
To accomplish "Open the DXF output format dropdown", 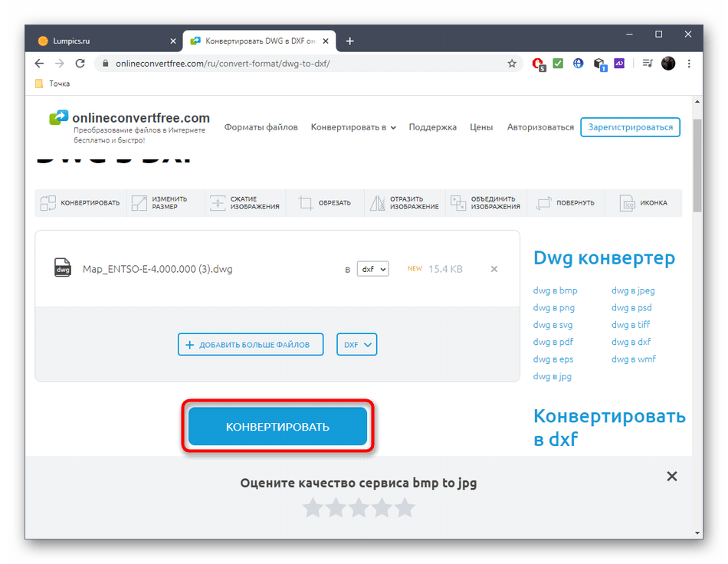I will [x=356, y=344].
